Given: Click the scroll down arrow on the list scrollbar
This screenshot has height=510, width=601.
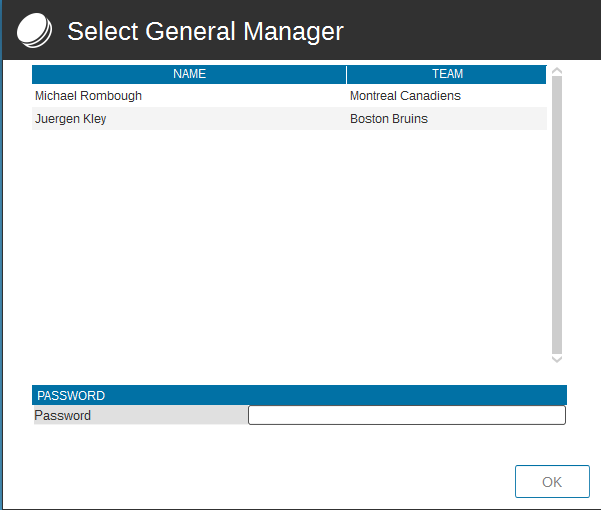Looking at the screenshot, I should (557, 359).
